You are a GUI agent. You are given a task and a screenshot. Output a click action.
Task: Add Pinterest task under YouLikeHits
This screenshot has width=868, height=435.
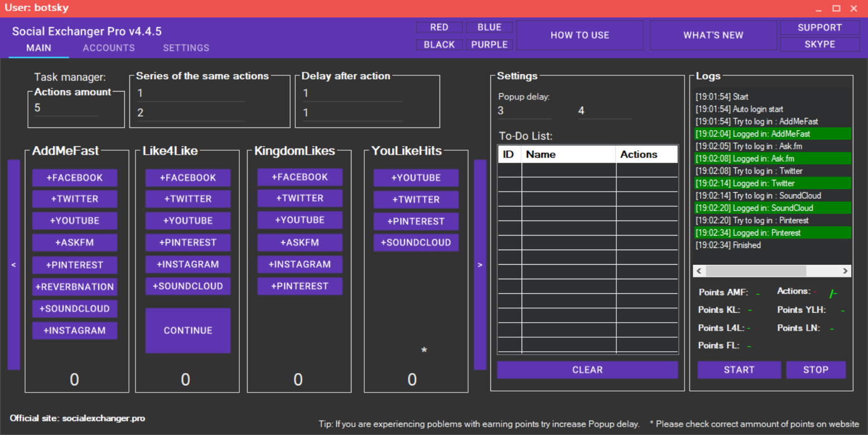pos(416,221)
